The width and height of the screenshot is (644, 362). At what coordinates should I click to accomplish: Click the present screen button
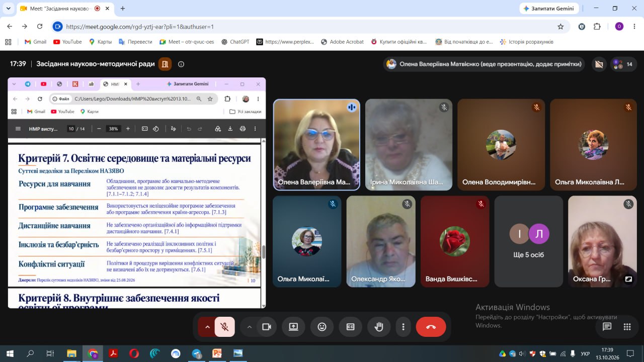tap(293, 327)
